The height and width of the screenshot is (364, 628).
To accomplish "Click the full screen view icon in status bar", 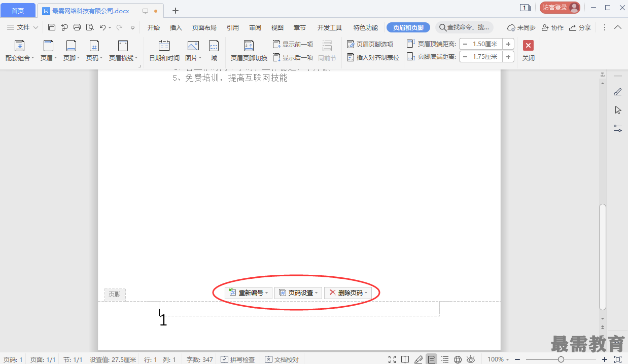I will pyautogui.click(x=392, y=359).
